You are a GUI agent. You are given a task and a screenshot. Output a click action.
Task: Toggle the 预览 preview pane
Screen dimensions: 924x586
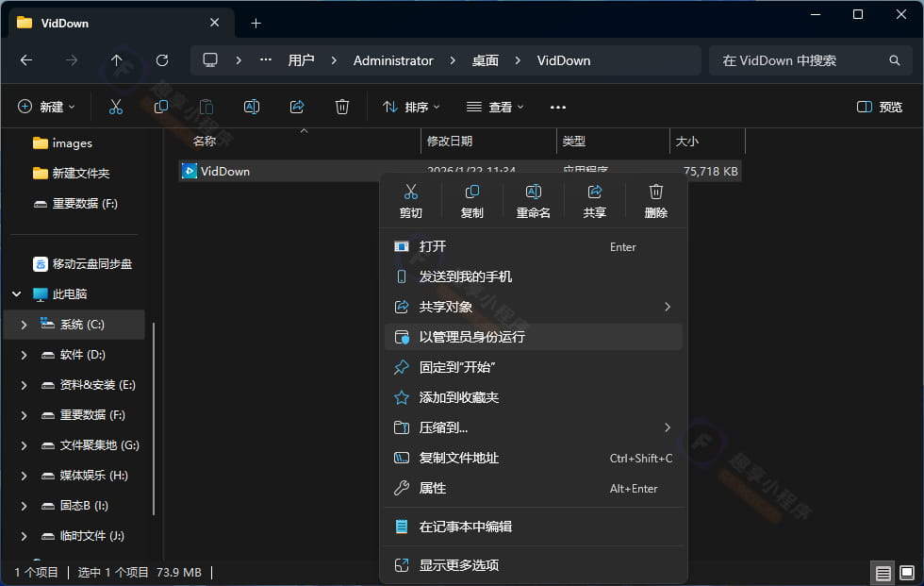tap(879, 107)
